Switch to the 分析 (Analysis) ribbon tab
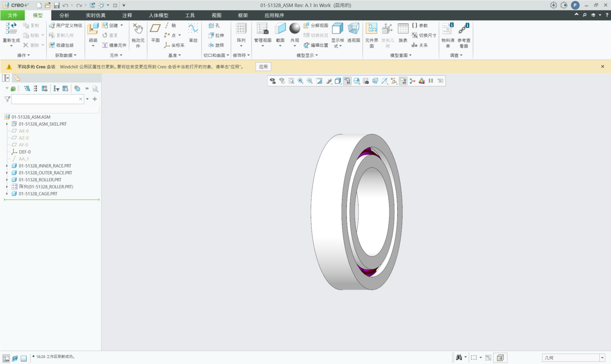This screenshot has width=611, height=364. coord(64,15)
